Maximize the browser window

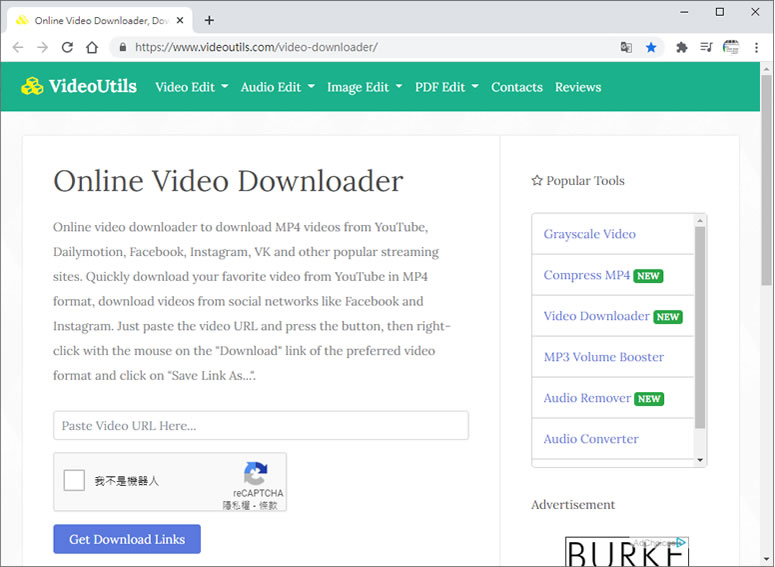(x=720, y=12)
